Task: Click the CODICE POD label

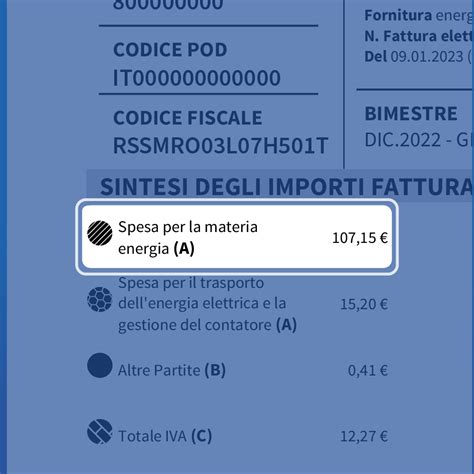Action: [x=170, y=50]
